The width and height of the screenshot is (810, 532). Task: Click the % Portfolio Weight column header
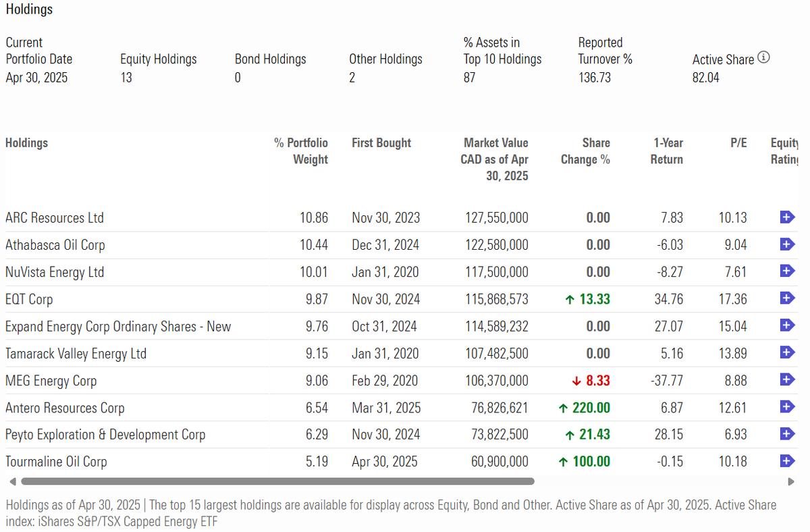tap(301, 151)
